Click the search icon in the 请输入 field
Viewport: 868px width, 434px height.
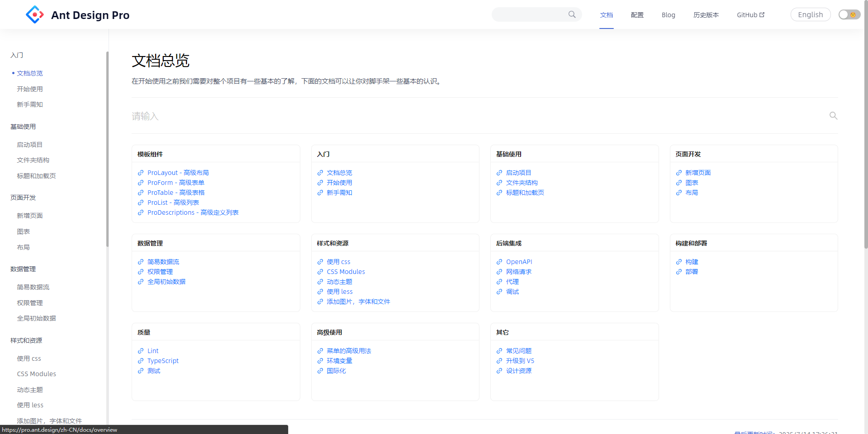pos(833,116)
